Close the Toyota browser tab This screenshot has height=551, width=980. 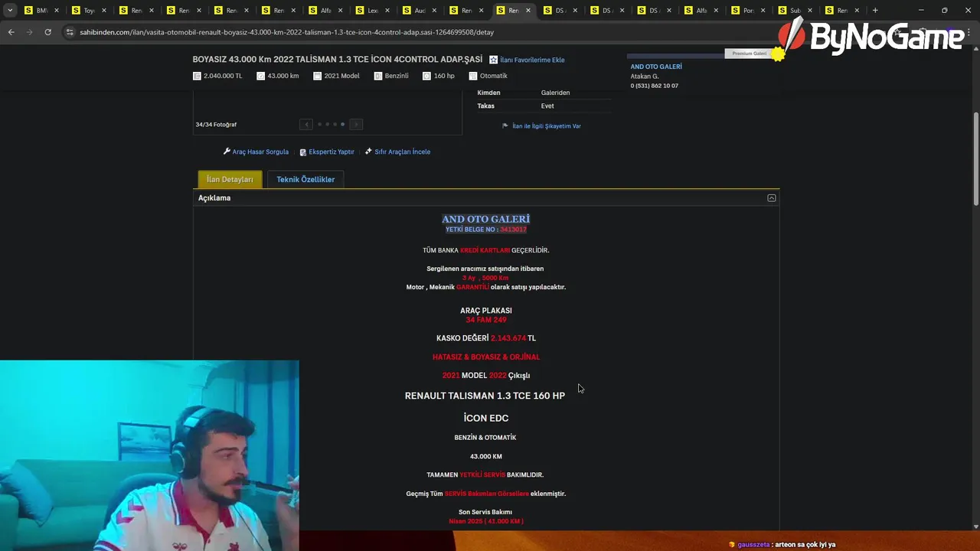103,11
